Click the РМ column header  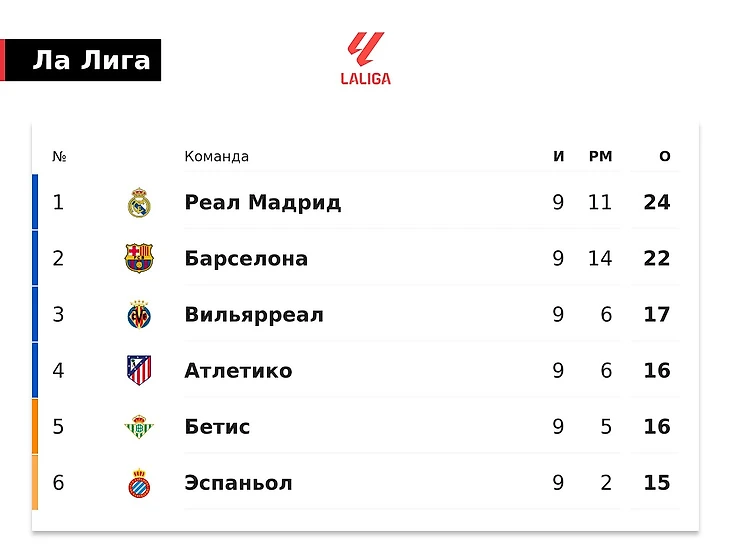coord(600,157)
